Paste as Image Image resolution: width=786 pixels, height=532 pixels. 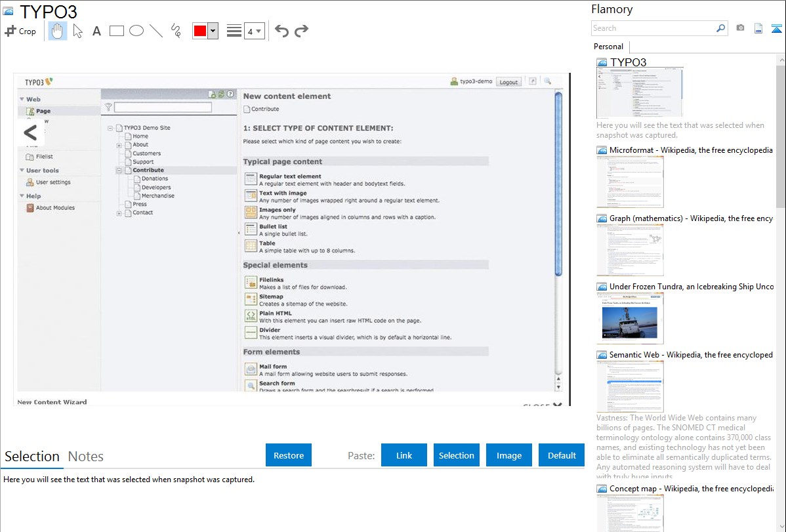[508, 455]
